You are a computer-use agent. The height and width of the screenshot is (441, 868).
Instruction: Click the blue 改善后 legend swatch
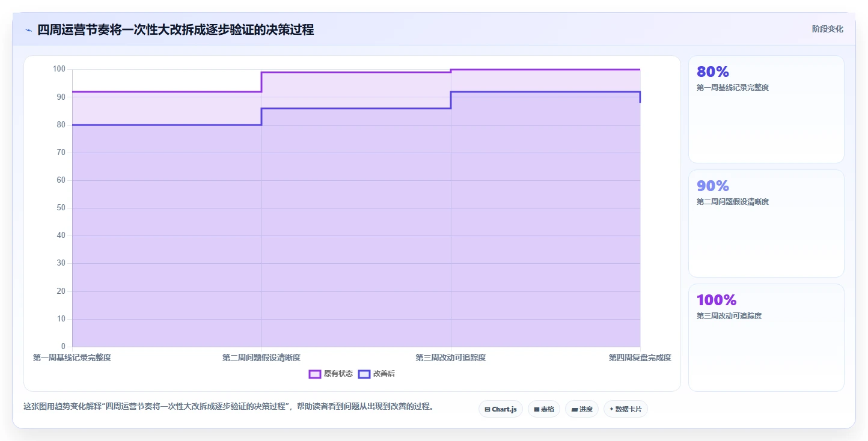[x=364, y=374]
